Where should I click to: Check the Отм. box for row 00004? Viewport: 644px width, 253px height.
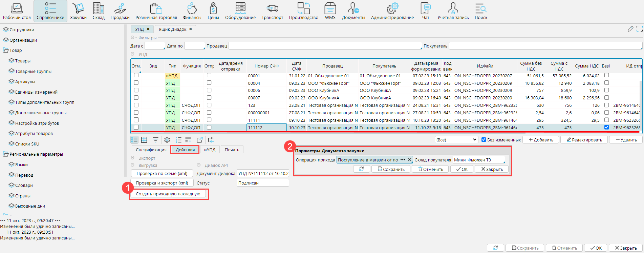(136, 83)
